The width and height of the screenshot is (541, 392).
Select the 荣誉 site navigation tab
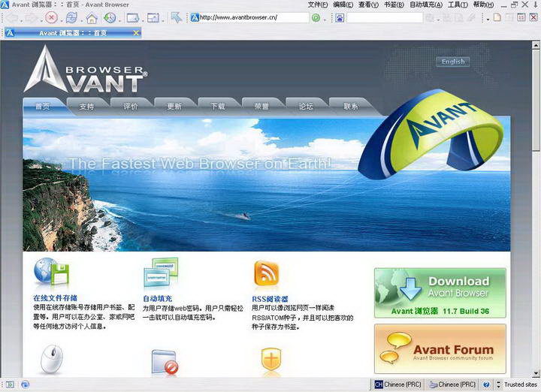[262, 106]
